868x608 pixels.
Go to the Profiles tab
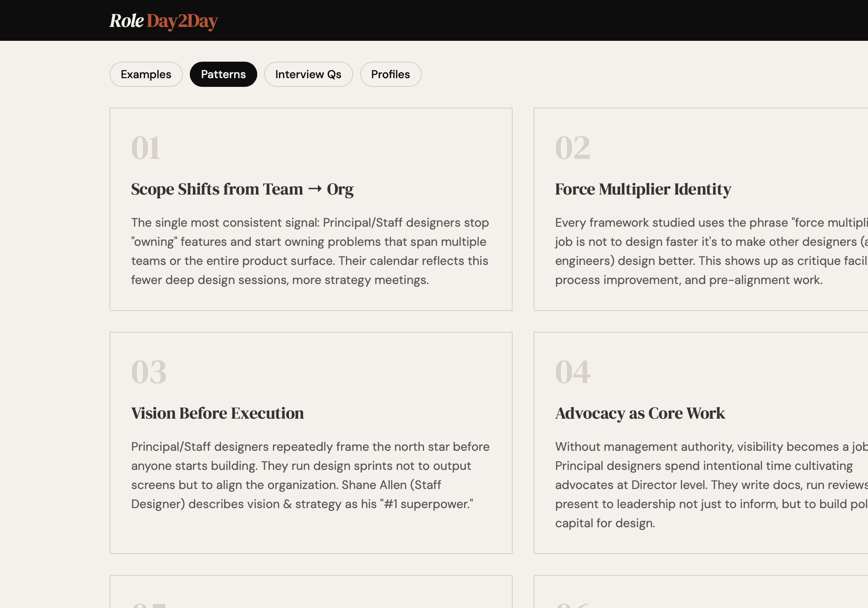[x=390, y=74]
